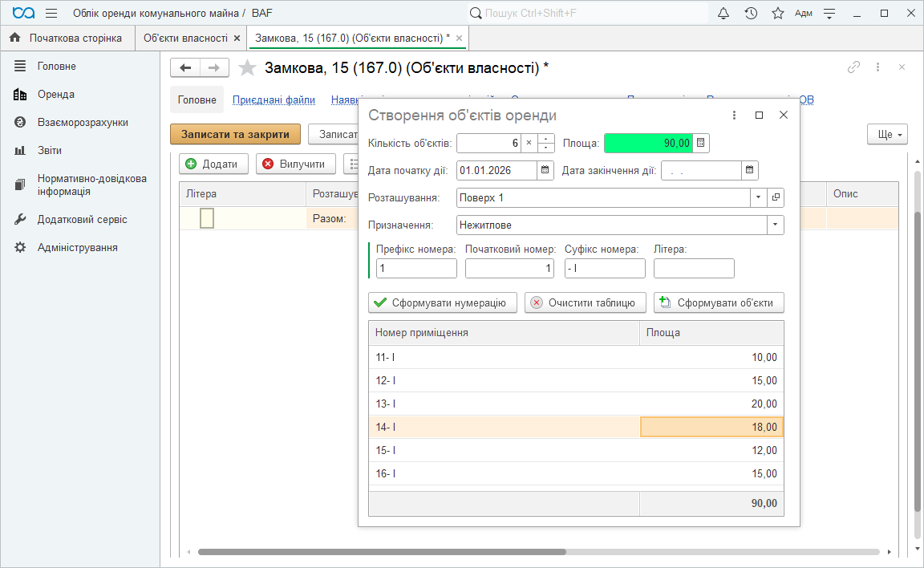
Task: Expand the Призначення dropdown list
Action: click(x=775, y=225)
